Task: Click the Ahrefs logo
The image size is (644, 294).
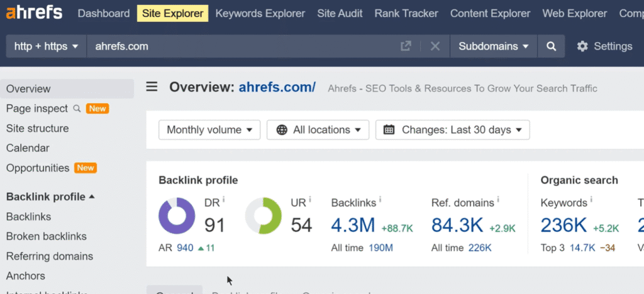Action: pyautogui.click(x=34, y=13)
